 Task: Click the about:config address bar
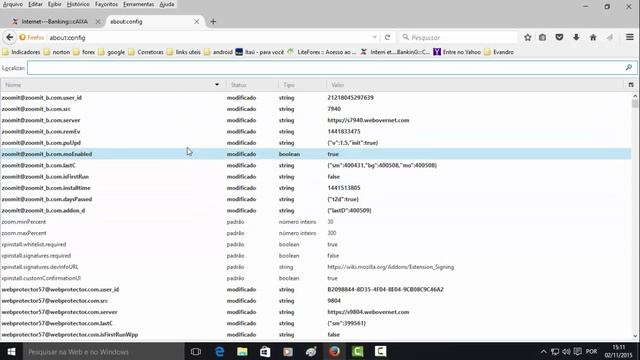point(208,37)
